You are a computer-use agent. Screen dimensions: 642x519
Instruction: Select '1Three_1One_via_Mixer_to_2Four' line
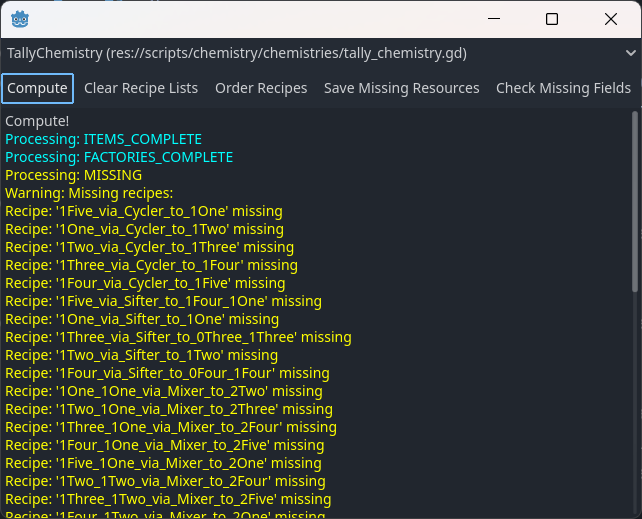tap(171, 427)
